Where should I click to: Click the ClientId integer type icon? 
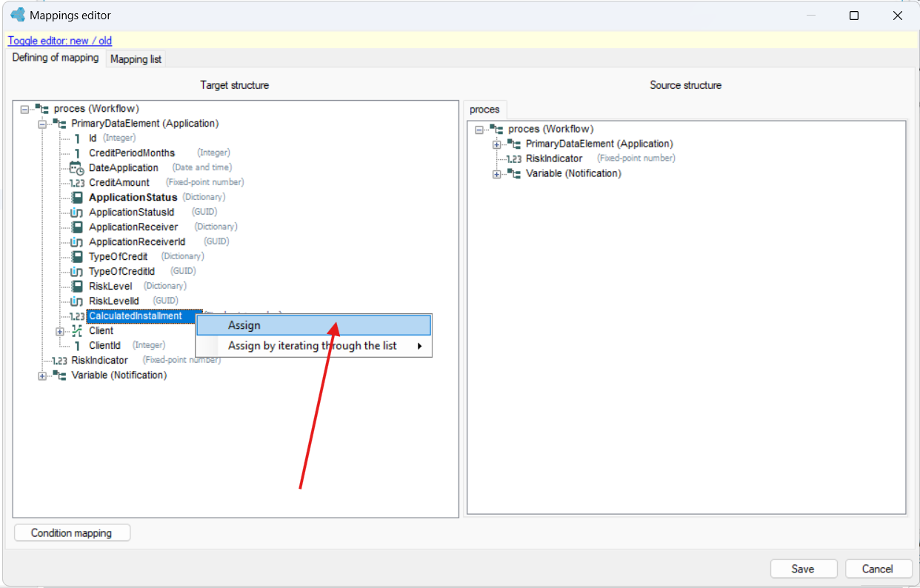tap(77, 346)
